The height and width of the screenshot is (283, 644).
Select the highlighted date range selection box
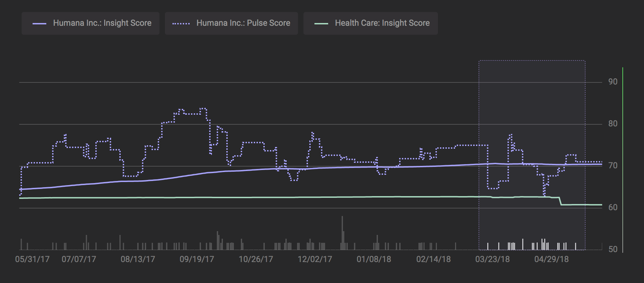click(532, 155)
